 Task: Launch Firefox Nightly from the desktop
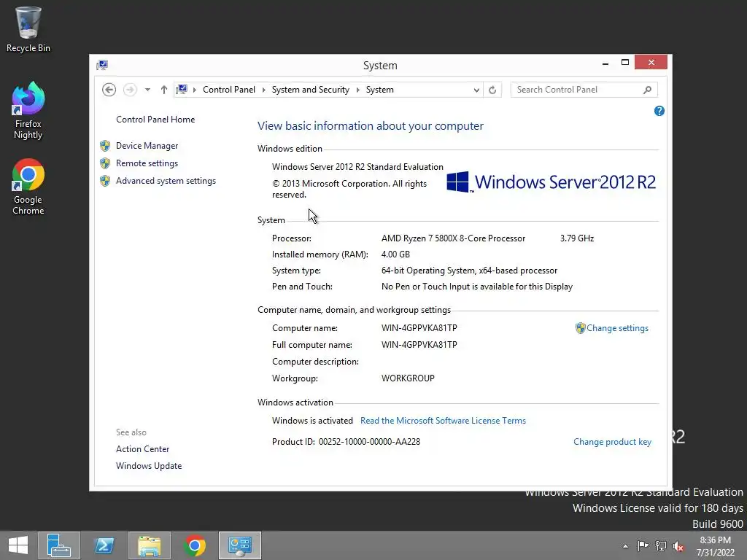click(x=28, y=111)
